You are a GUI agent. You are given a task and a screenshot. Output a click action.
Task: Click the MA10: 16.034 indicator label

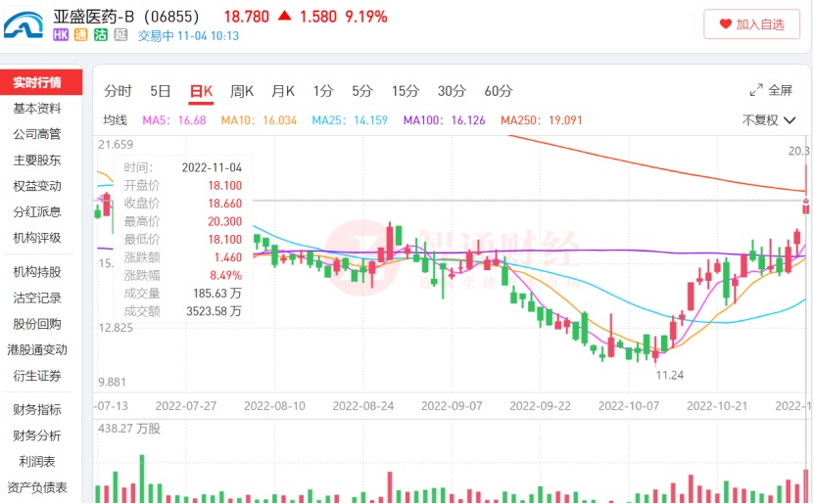click(x=259, y=120)
